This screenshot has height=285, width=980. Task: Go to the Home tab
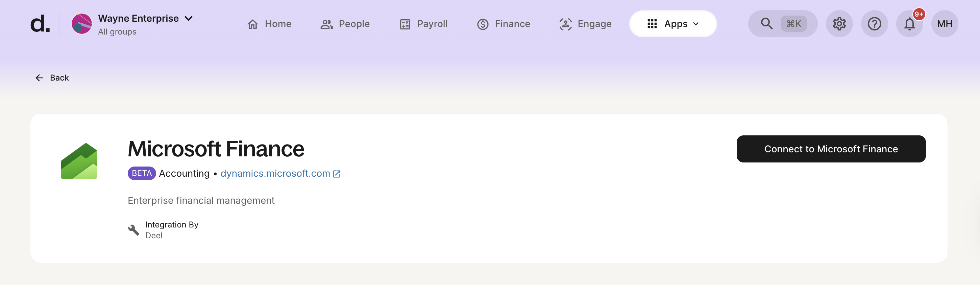tap(269, 24)
